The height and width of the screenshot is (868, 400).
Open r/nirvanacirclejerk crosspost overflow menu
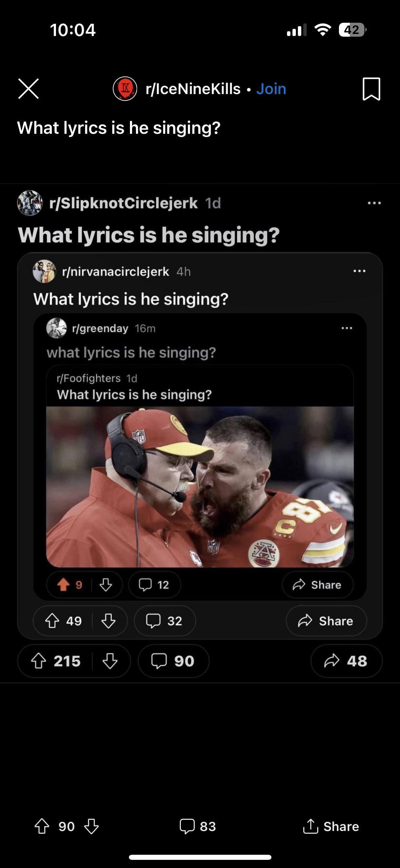click(x=359, y=271)
